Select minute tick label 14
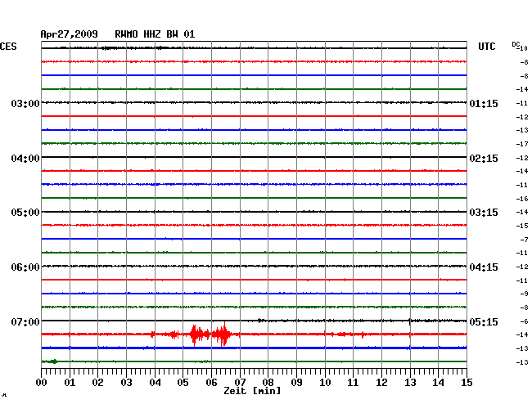The width and height of the screenshot is (532, 404). click(438, 383)
